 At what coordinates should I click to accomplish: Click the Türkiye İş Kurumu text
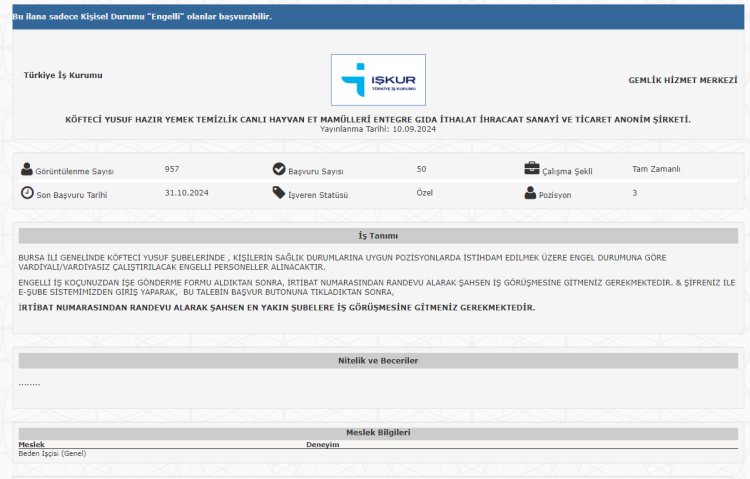tap(63, 75)
